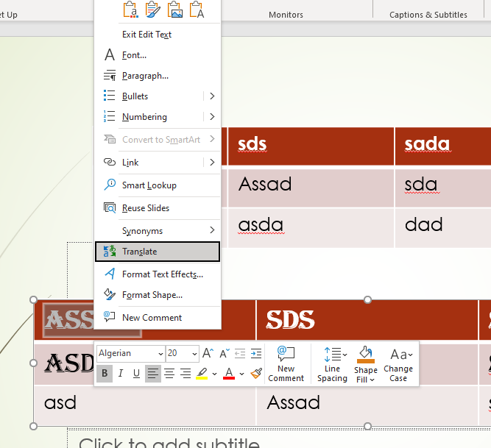Paste as picture icon
Screen dimensions: 491x448
pyautogui.click(x=175, y=10)
